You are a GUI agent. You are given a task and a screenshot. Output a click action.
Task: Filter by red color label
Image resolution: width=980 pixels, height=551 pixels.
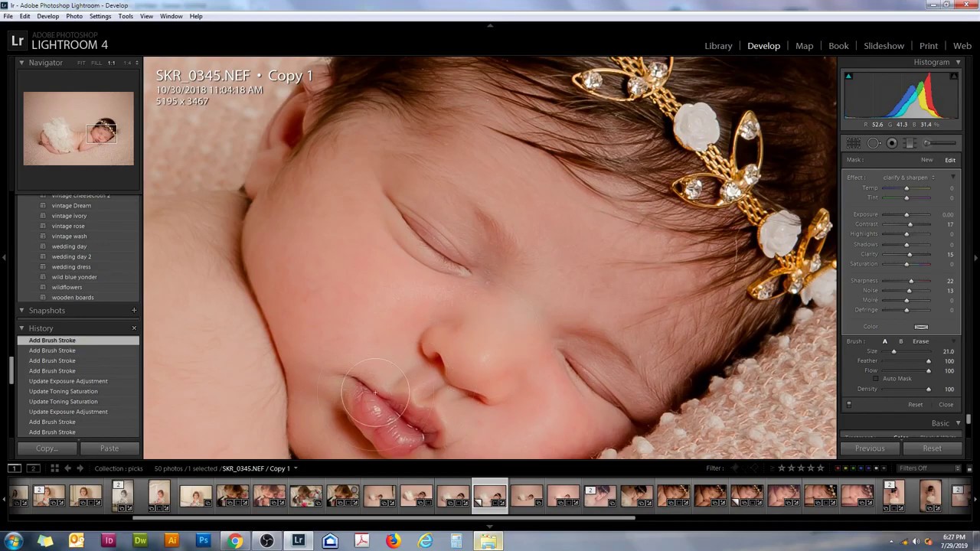tap(837, 468)
